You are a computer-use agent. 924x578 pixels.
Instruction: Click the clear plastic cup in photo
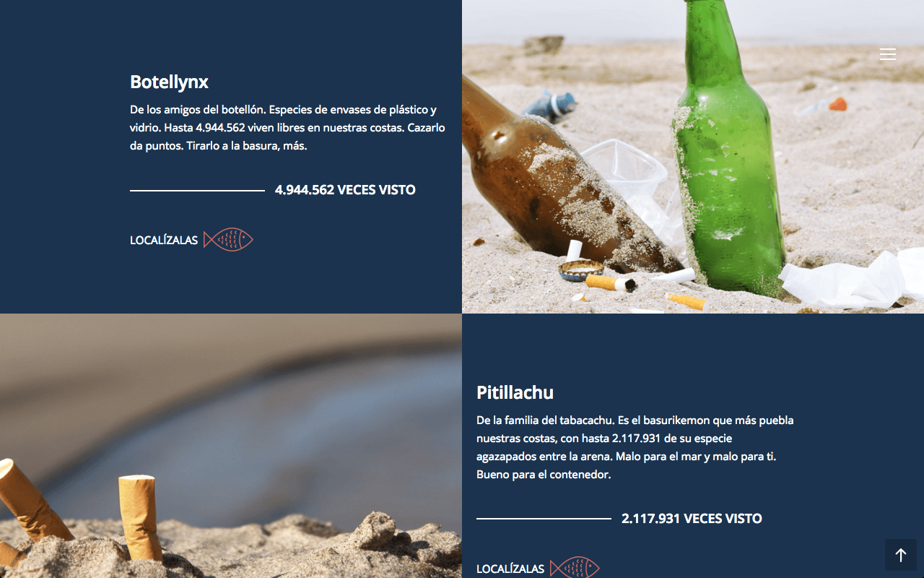(x=628, y=177)
